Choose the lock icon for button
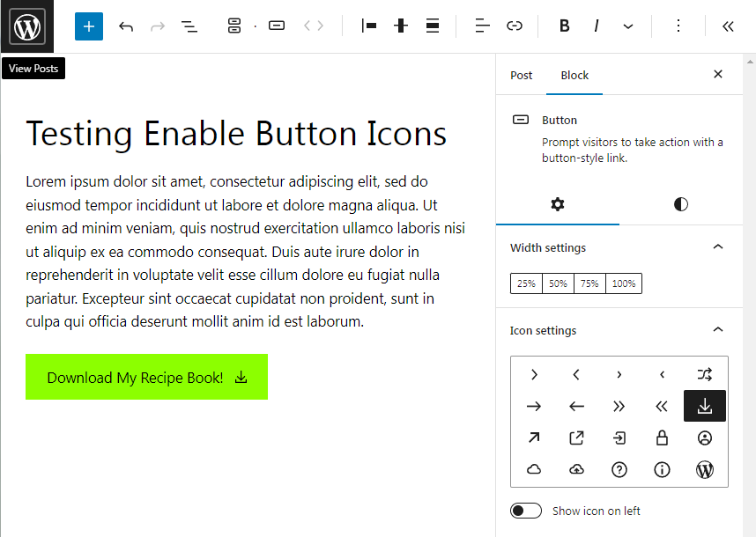 [662, 438]
